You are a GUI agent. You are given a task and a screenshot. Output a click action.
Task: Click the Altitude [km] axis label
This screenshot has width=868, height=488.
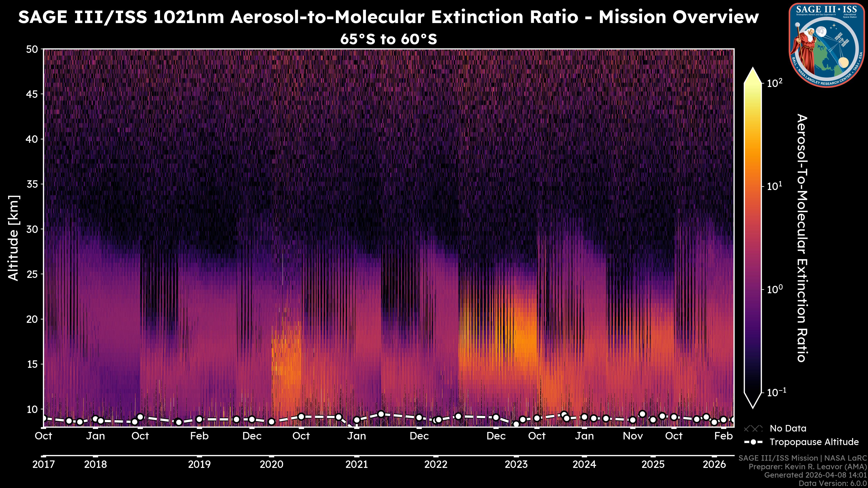click(x=14, y=238)
